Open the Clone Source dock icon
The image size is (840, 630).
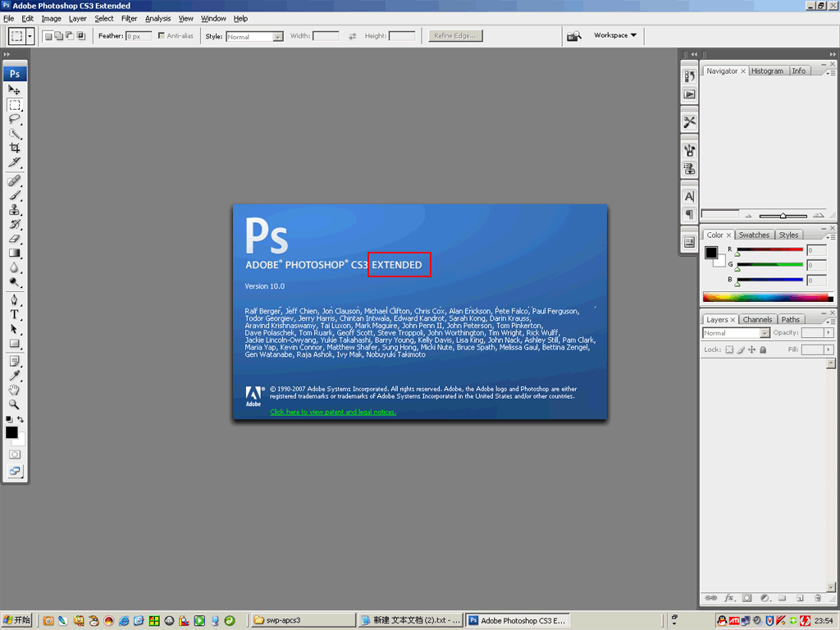(689, 169)
